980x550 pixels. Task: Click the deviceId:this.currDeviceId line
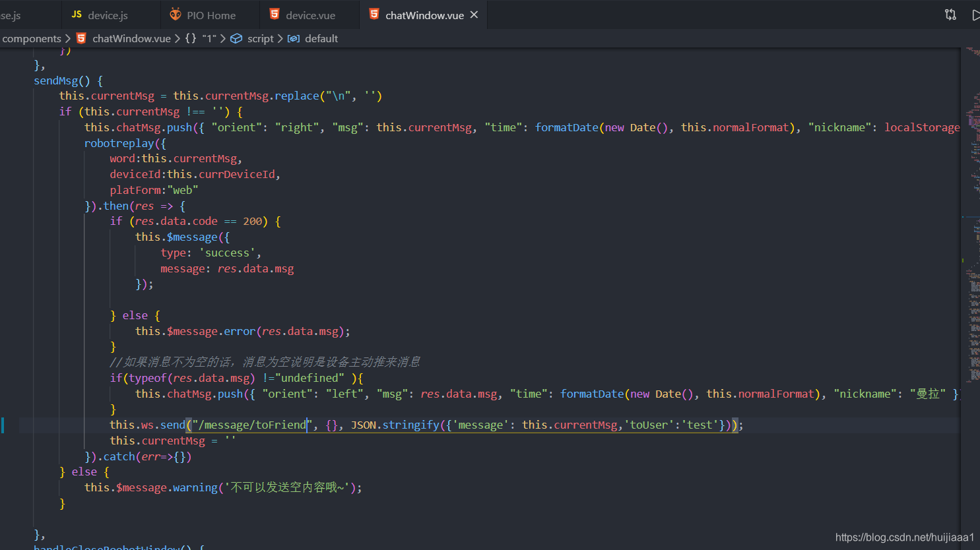tap(195, 174)
